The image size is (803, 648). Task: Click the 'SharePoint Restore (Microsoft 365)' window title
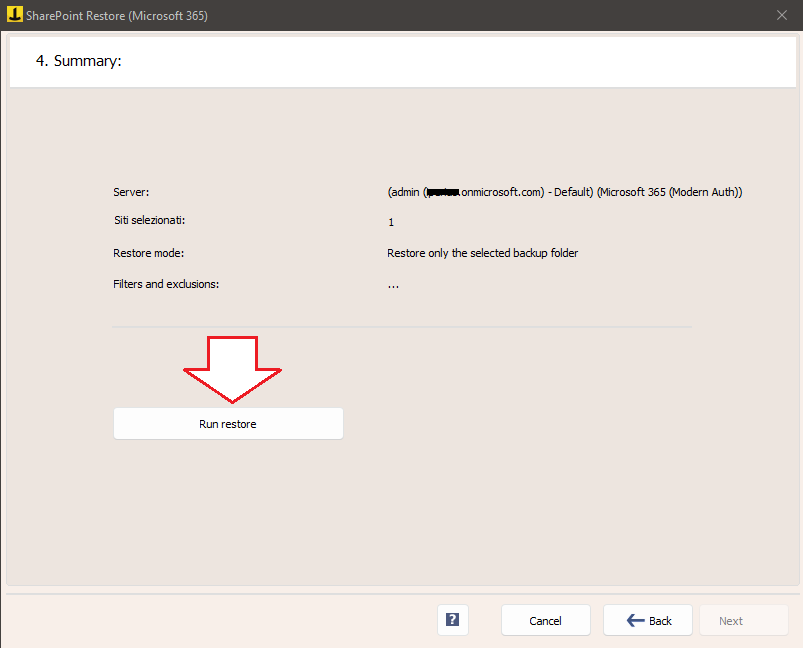[x=117, y=16]
